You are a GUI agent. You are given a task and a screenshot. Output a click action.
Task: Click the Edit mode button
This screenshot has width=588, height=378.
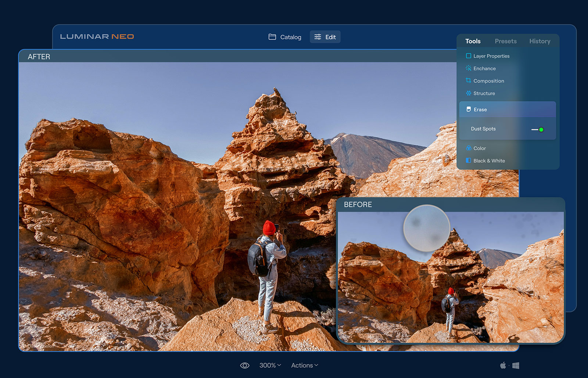[x=325, y=37]
